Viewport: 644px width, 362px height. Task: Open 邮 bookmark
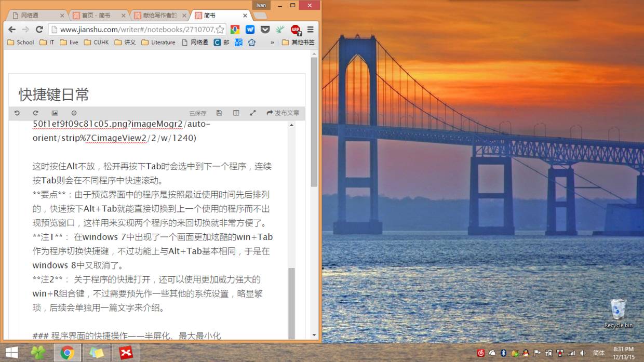click(221, 42)
